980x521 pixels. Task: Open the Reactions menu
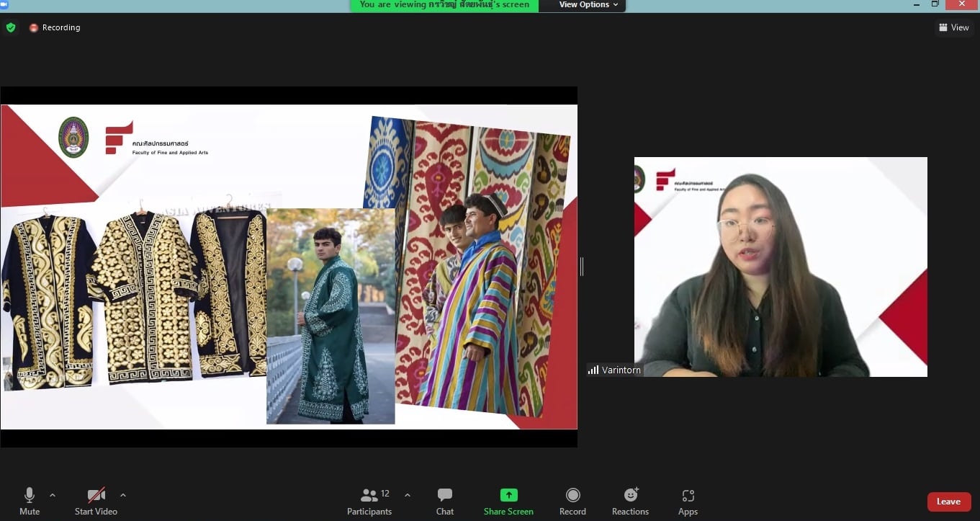coord(630,502)
